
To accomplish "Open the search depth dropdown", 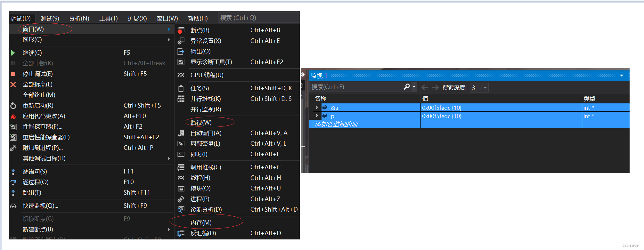I will (x=485, y=88).
